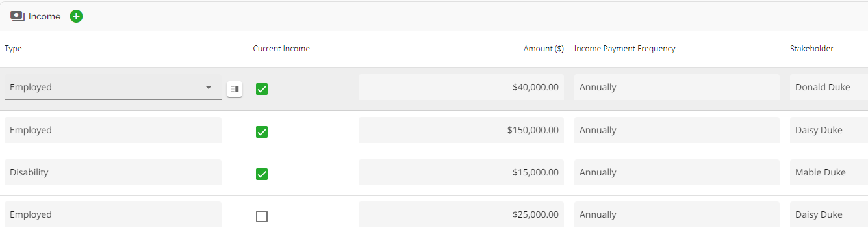
Task: Toggle Current Income checkbox for Disability row
Action: point(262,174)
